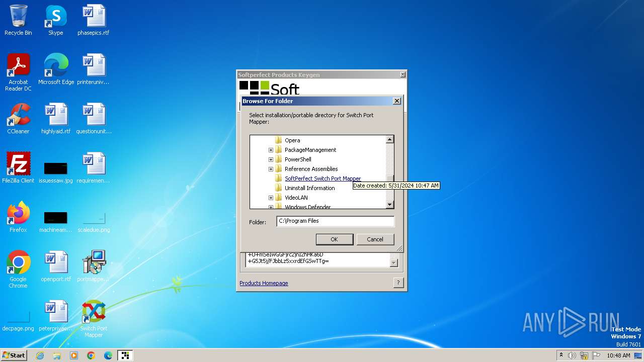
Task: Open Action Center flag tray icon
Action: coord(596,355)
